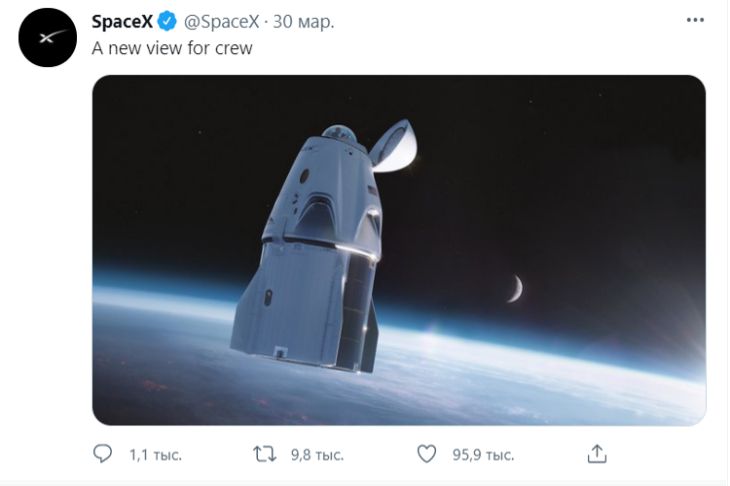Open the SpaceX profile avatar

click(48, 38)
